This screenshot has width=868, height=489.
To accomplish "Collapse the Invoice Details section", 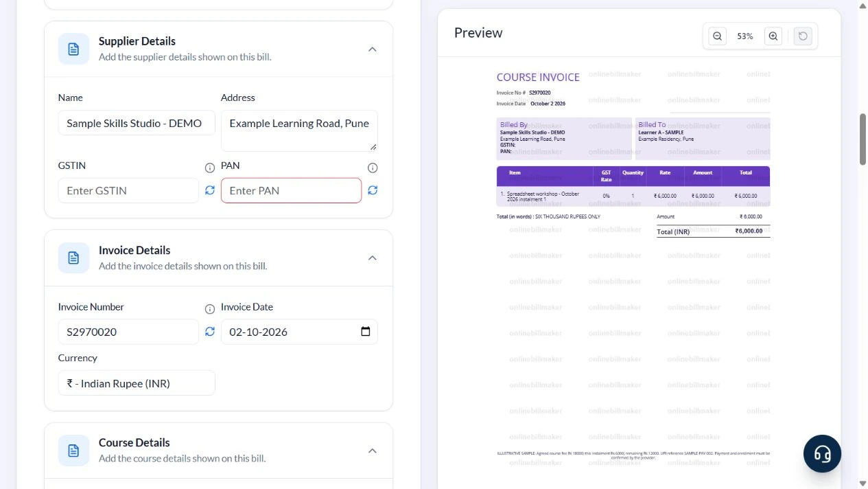I will point(372,258).
